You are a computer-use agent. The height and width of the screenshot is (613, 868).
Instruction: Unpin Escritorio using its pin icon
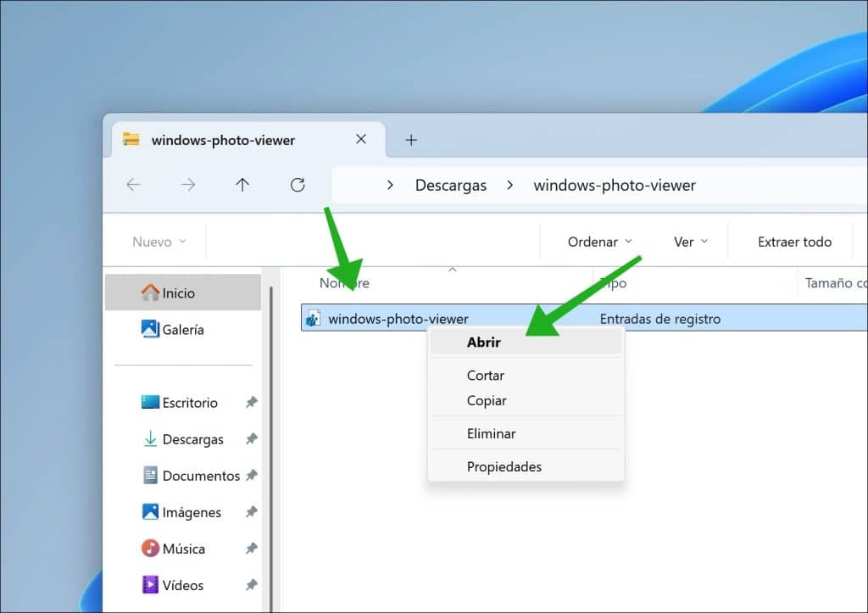pos(251,402)
